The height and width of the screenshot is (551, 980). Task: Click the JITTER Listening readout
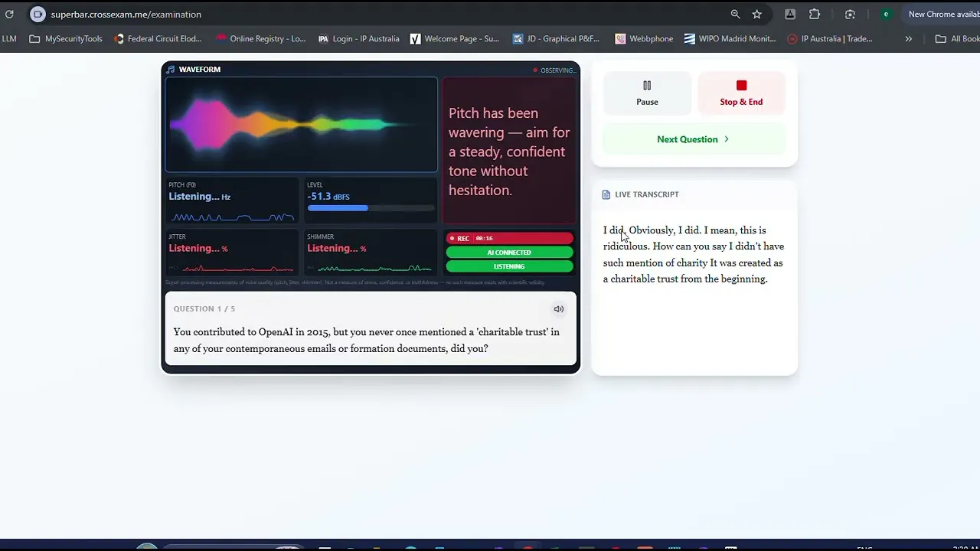tap(198, 248)
